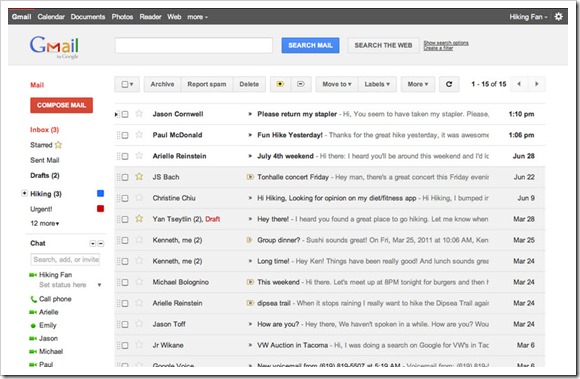The width and height of the screenshot is (580, 379).
Task: Tick the JS Bach email checkbox
Action: click(125, 177)
